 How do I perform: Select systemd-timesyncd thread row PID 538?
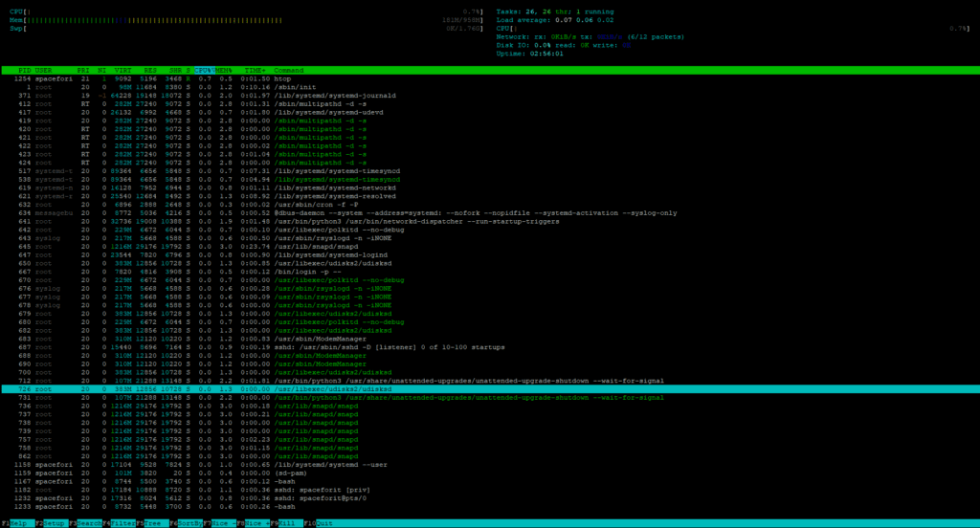tap(490, 179)
